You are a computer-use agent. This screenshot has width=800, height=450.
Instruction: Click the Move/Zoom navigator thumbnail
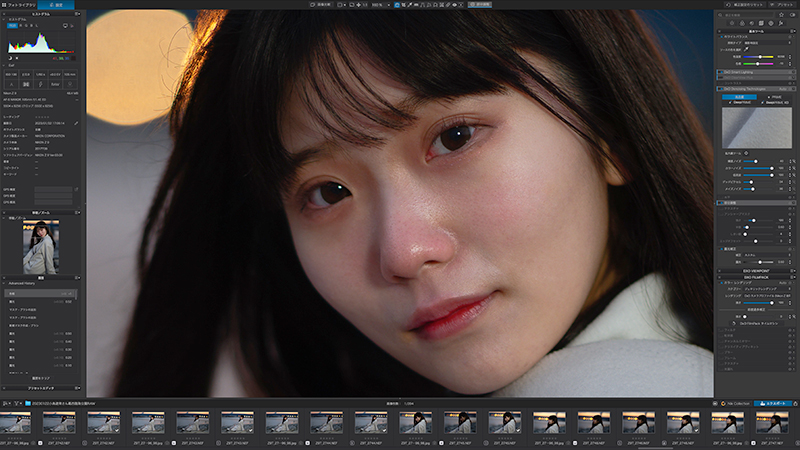(41, 247)
